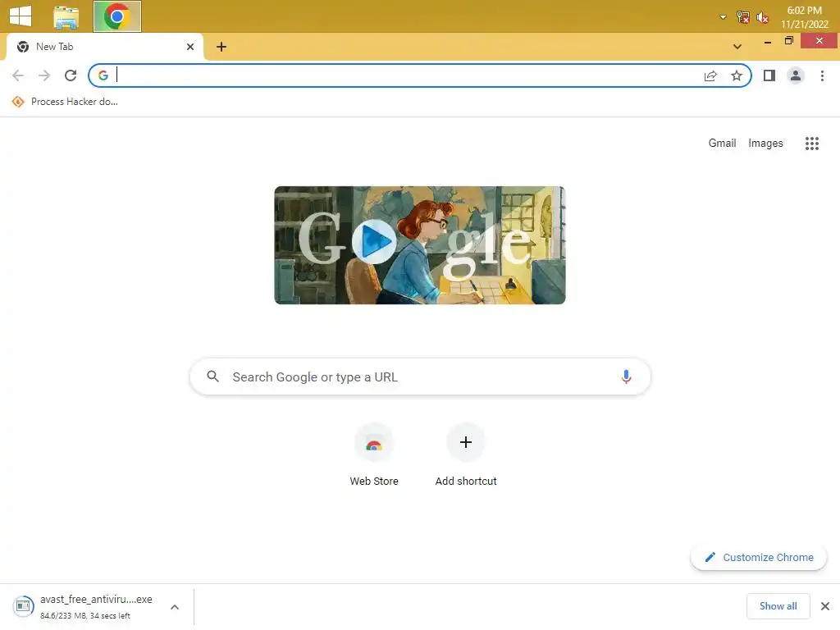Click the avast download file icon
The width and height of the screenshot is (840, 630).
(x=23, y=606)
